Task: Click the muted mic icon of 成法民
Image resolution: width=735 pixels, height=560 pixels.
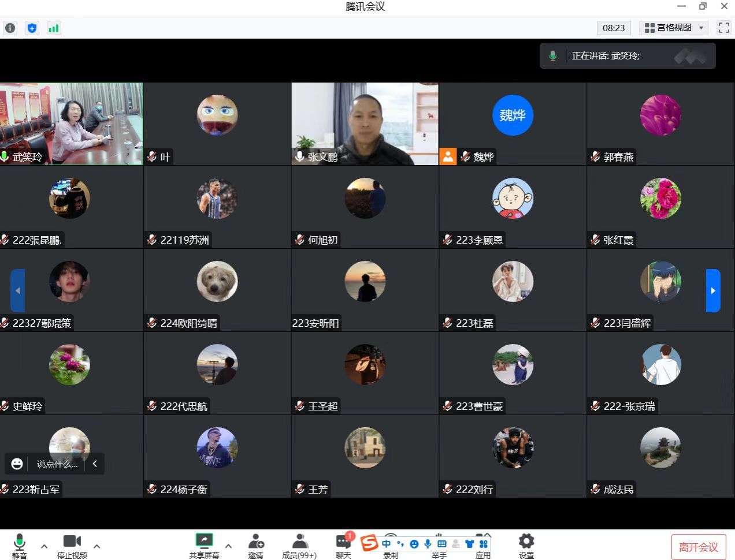Action: (595, 489)
